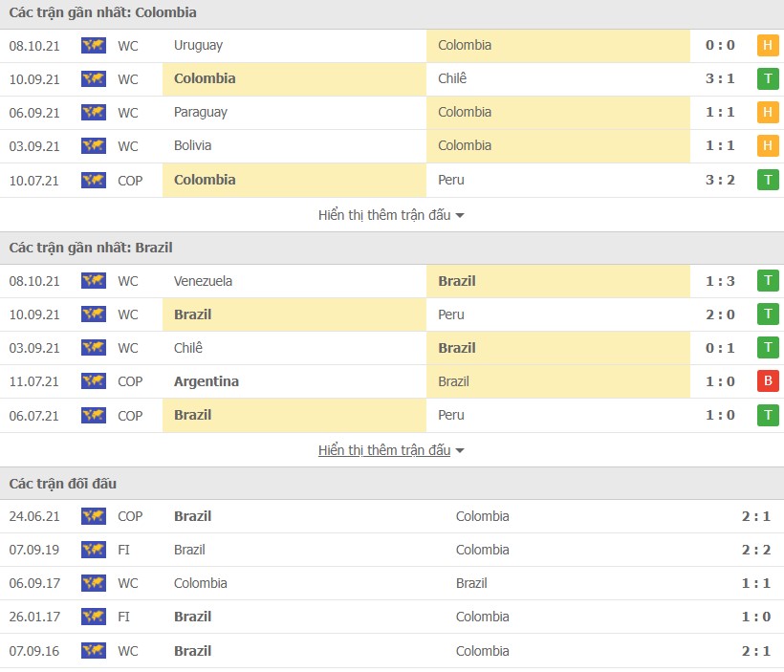Select the Venezuela team name
The image size is (784, 672).
pyautogui.click(x=204, y=281)
